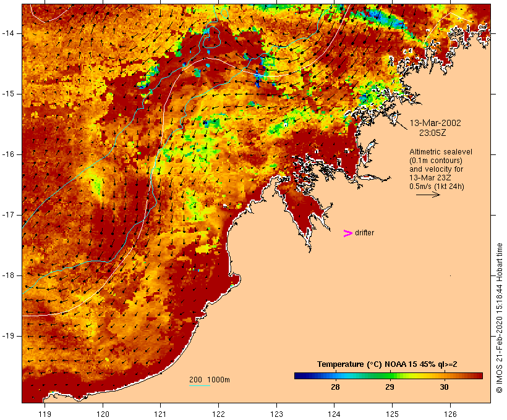Click the latitude axis label '-19'
This screenshot has height=420, width=507.
pos(7,336)
